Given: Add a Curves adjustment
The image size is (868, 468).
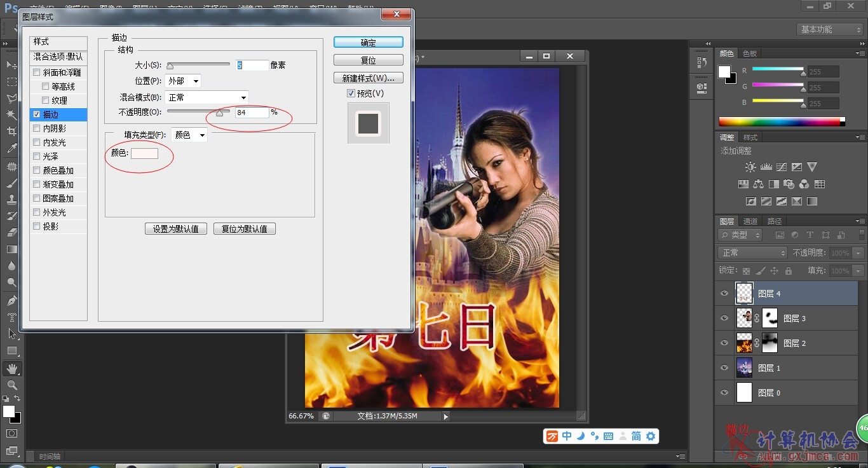Looking at the screenshot, I should [x=781, y=167].
